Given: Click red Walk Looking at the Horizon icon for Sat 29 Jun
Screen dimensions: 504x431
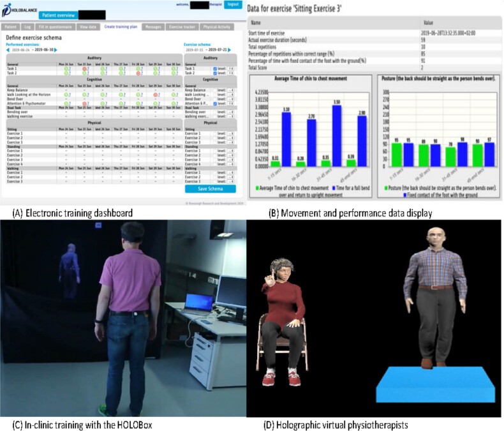Looking at the screenshot, I should (x=156, y=95).
